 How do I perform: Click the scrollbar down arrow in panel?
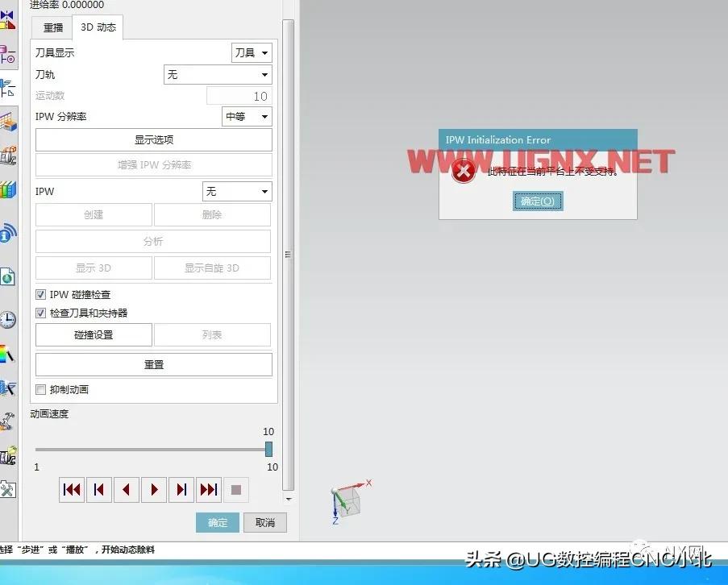[289, 499]
